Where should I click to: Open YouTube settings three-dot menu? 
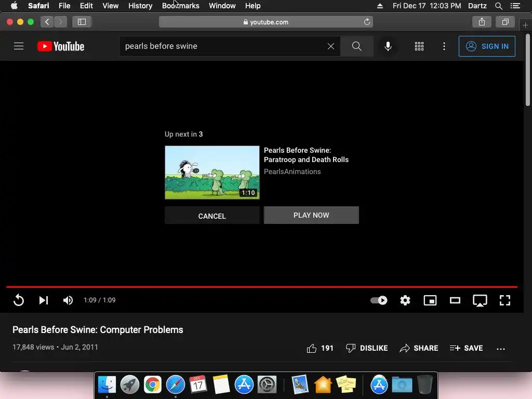(x=444, y=46)
